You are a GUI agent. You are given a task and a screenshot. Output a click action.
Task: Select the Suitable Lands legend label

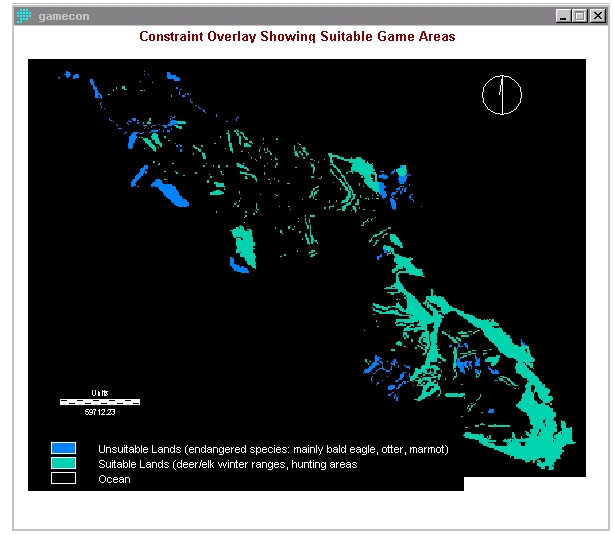[227, 464]
